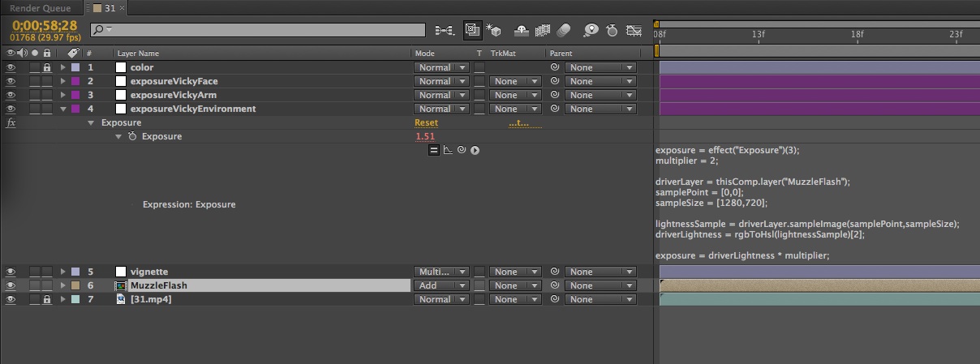Click expression pick whip for Exposure
Image resolution: width=980 pixels, height=364 pixels.
tap(461, 150)
